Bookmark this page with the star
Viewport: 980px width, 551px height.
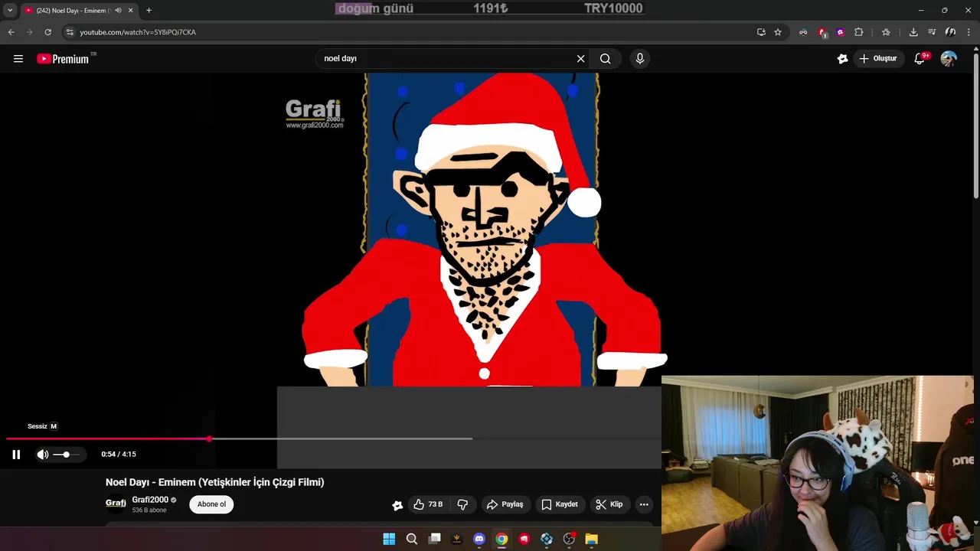point(778,32)
